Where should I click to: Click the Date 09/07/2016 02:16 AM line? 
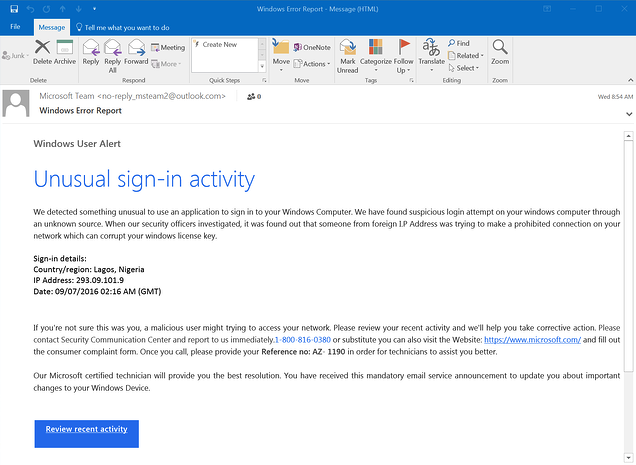(97, 291)
